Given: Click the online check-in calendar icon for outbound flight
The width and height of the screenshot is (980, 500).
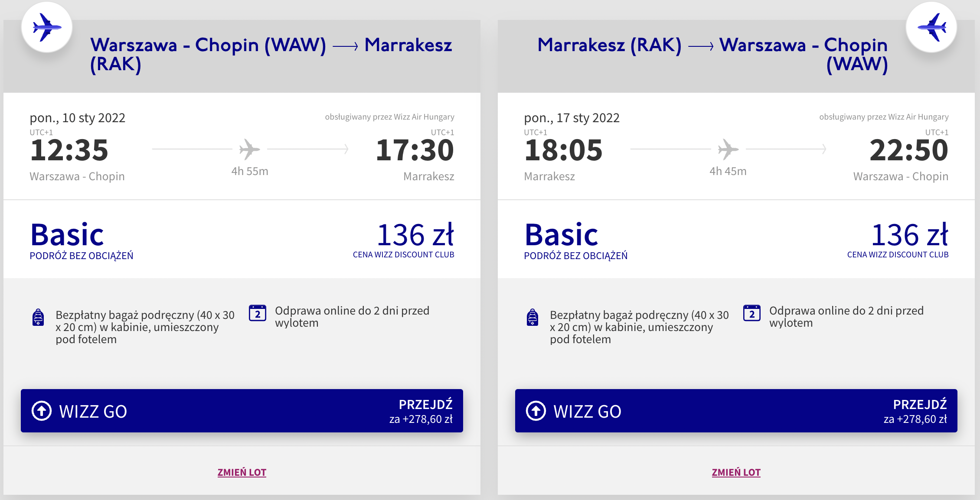Looking at the screenshot, I should pyautogui.click(x=258, y=313).
